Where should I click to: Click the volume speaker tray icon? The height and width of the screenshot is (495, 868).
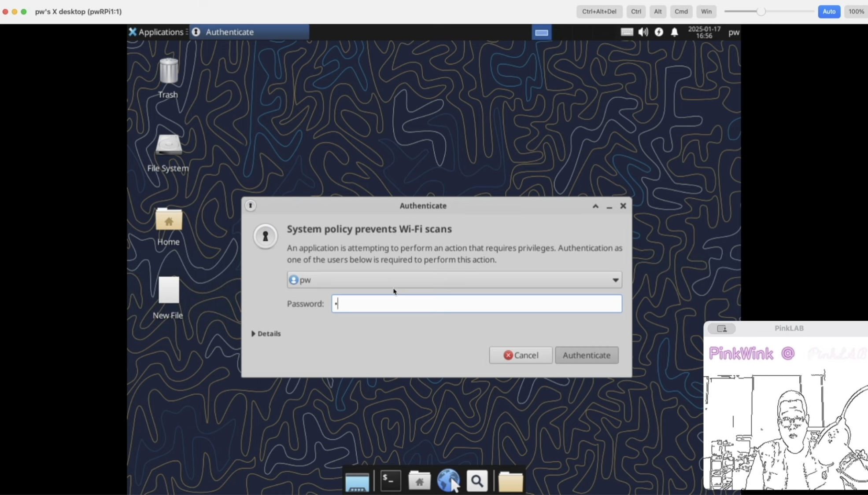(x=643, y=32)
